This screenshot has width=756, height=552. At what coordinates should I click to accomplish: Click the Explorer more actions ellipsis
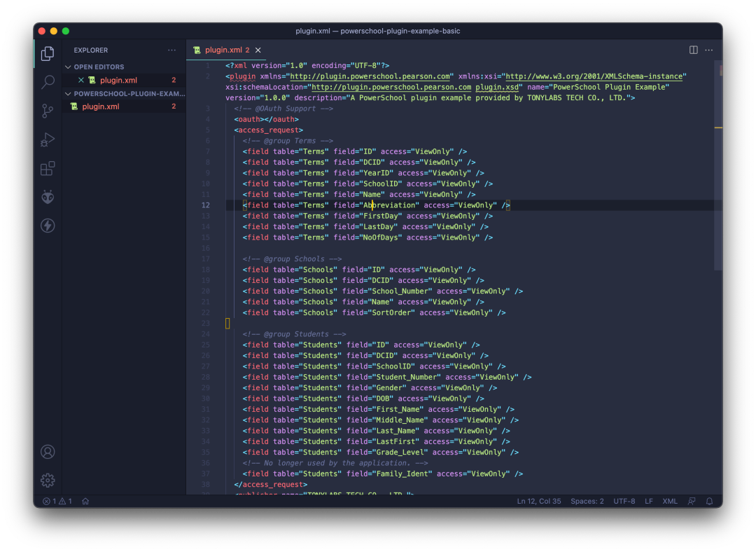tap(171, 50)
